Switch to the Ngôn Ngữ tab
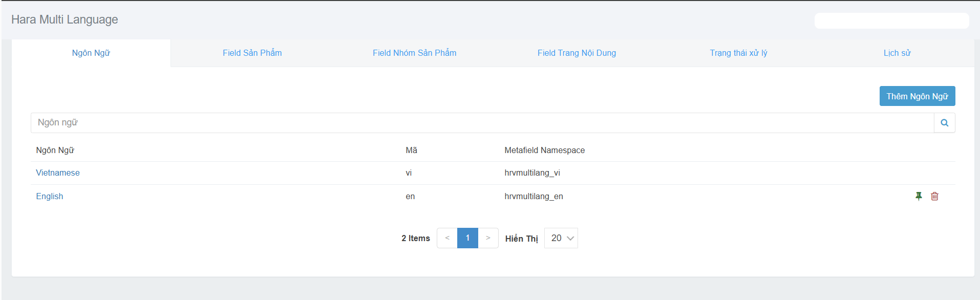Viewport: 980px width, 300px height. click(91, 53)
